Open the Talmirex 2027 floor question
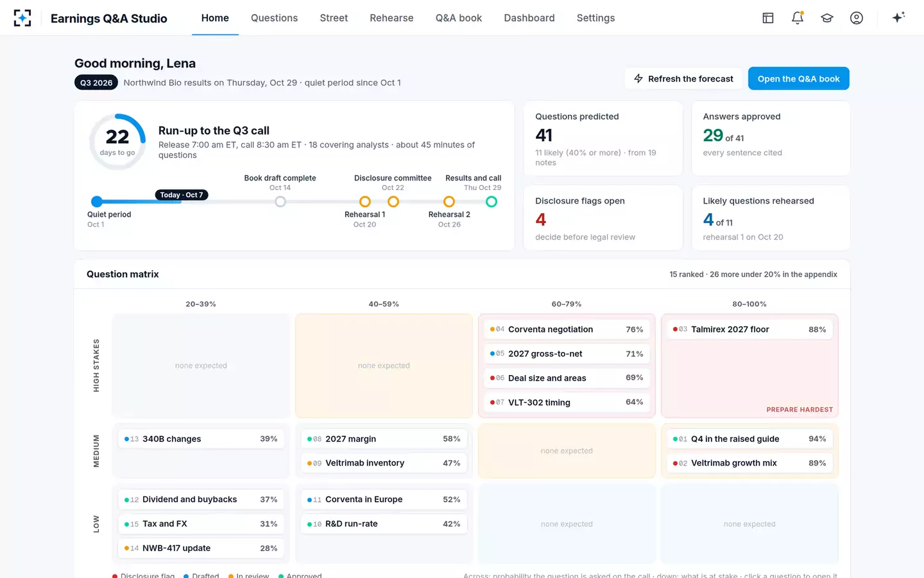924x578 pixels. pyautogui.click(x=749, y=329)
